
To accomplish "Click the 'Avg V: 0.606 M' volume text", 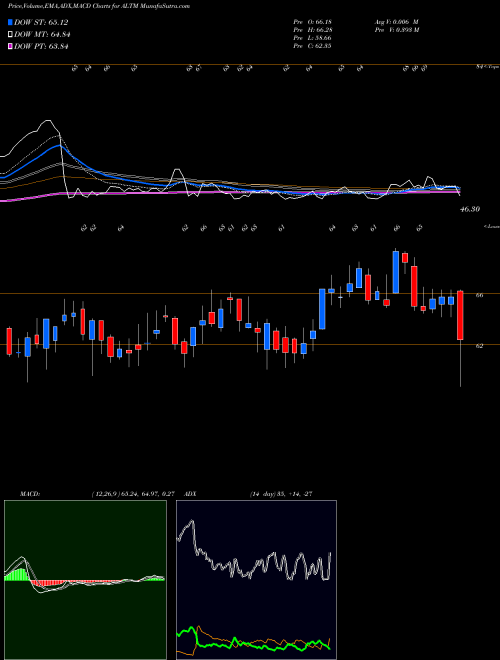I will pos(396,22).
